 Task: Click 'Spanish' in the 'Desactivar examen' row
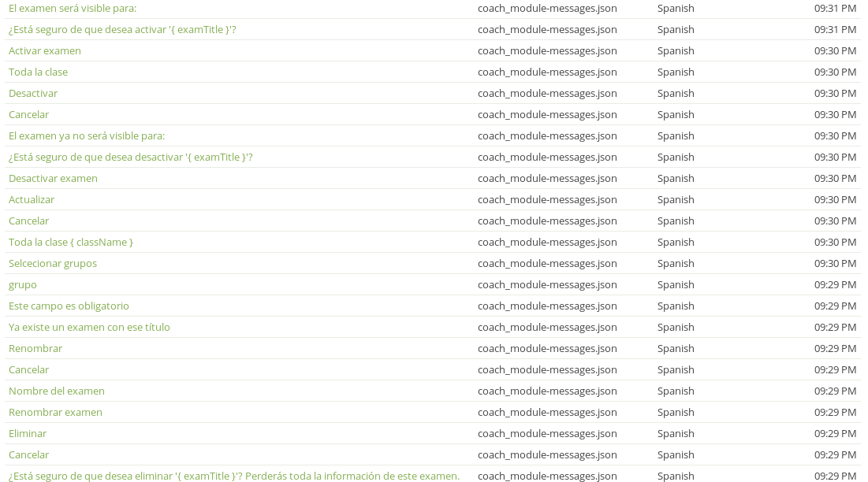tap(676, 179)
